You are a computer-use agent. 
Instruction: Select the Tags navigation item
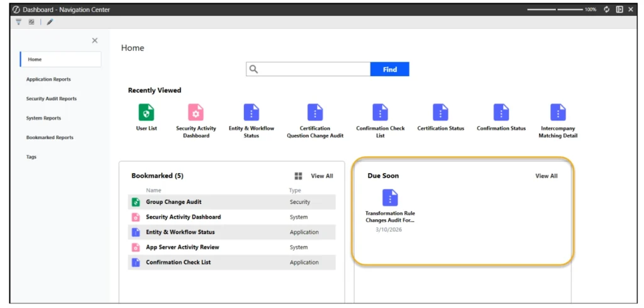click(x=31, y=157)
